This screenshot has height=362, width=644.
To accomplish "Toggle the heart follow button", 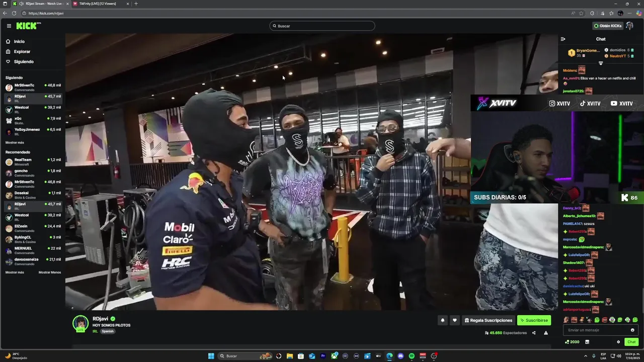I will (455, 320).
